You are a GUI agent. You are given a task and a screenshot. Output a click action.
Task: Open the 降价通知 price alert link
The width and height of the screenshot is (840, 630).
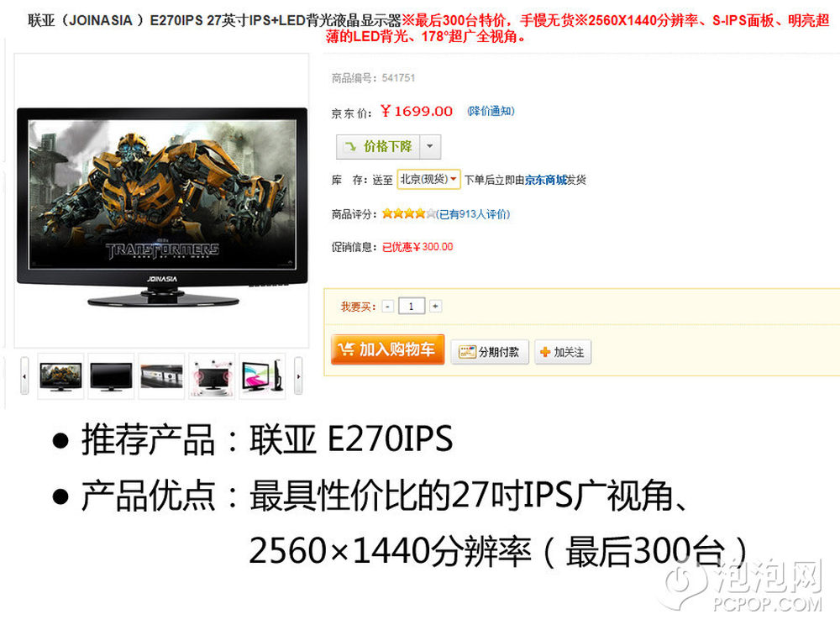[491, 111]
